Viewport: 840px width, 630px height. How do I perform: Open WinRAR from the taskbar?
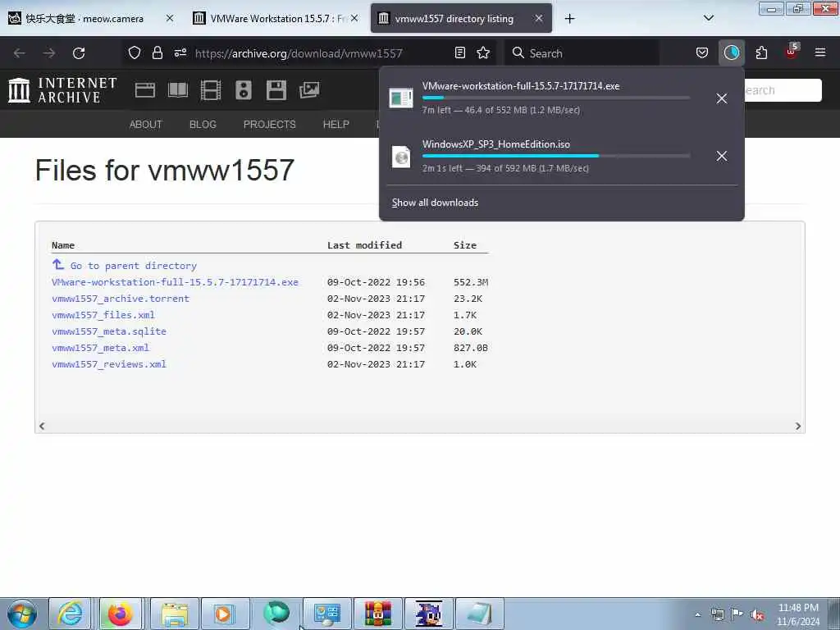pos(377,614)
